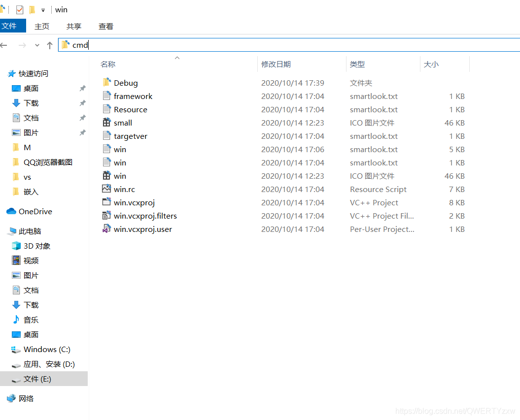Image resolution: width=520 pixels, height=420 pixels.
Task: Open the quick access toolbar customize dropdown
Action: pos(43,10)
